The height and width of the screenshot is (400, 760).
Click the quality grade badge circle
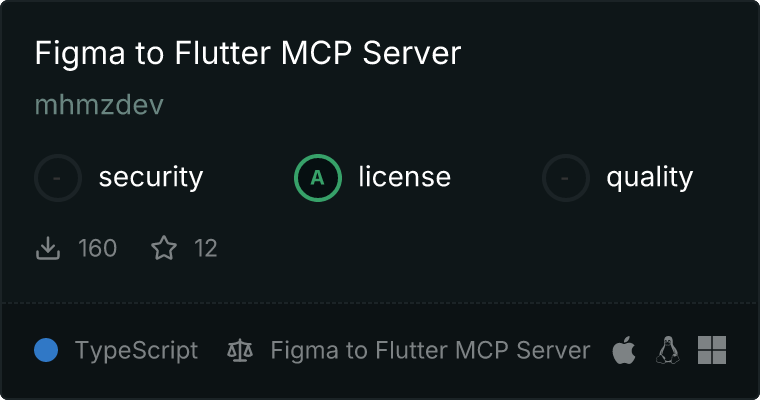pyautogui.click(x=566, y=178)
